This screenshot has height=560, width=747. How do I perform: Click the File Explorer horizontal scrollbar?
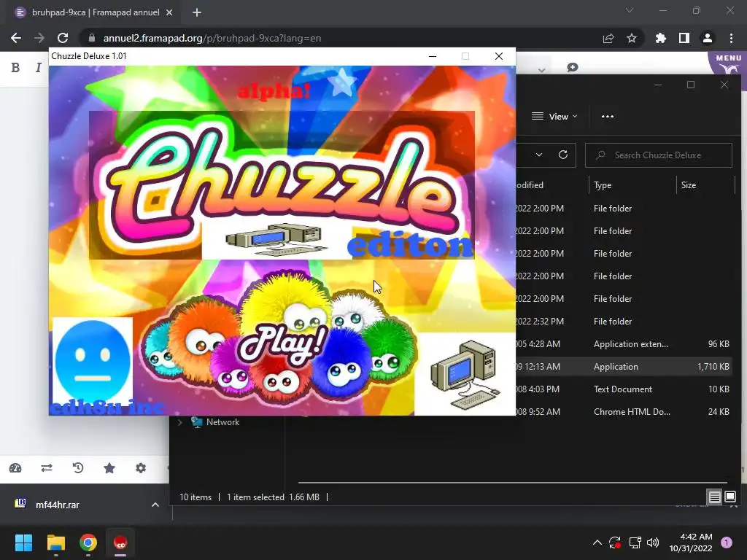[512, 483]
